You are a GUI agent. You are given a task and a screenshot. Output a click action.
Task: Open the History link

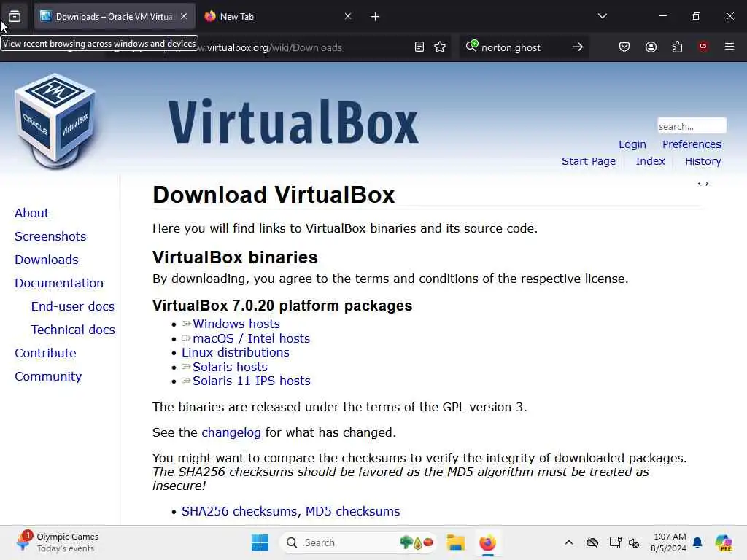pyautogui.click(x=703, y=161)
